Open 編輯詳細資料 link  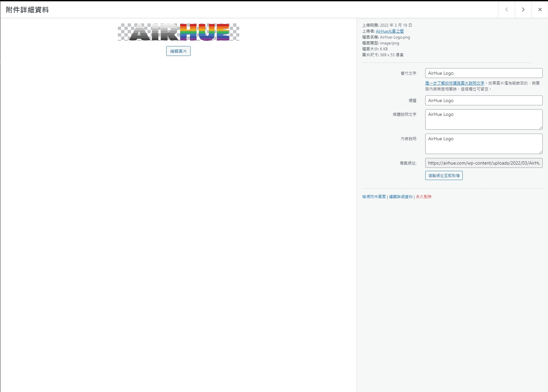pyautogui.click(x=401, y=197)
